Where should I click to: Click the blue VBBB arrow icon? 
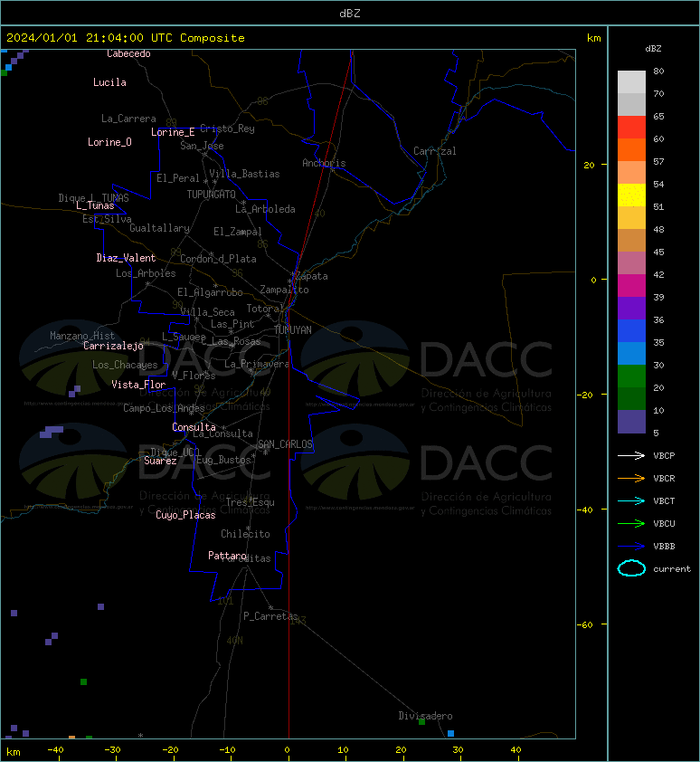(x=631, y=547)
